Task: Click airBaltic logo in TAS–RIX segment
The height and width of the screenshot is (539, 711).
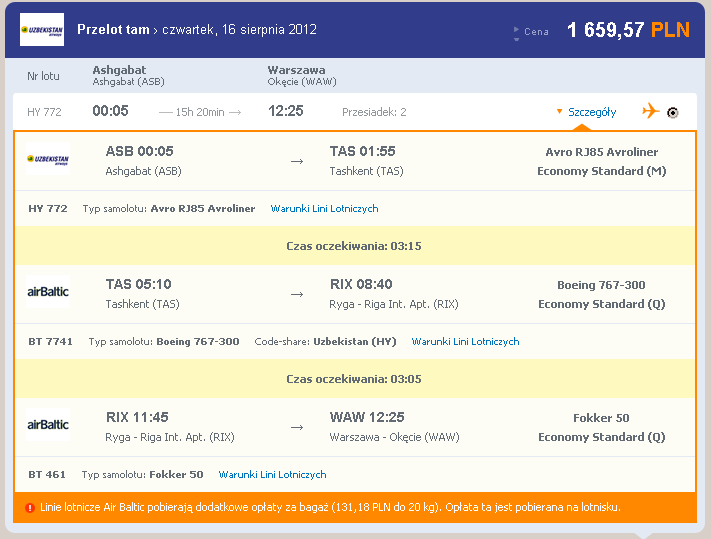Action: [x=48, y=291]
